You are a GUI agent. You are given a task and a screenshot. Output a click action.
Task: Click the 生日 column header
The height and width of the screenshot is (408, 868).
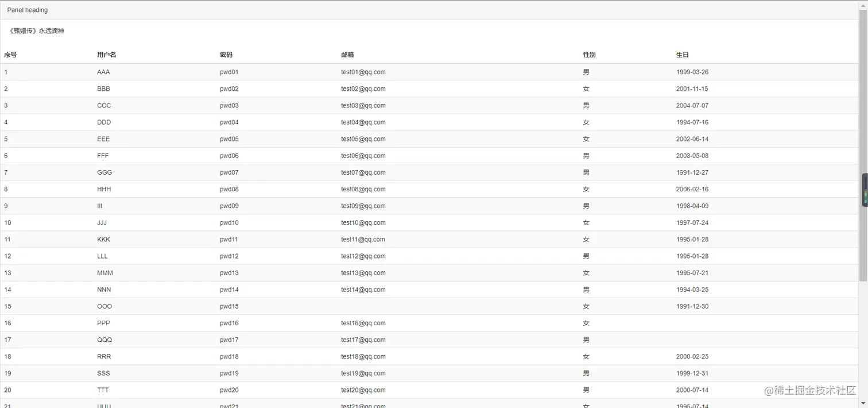click(x=683, y=55)
